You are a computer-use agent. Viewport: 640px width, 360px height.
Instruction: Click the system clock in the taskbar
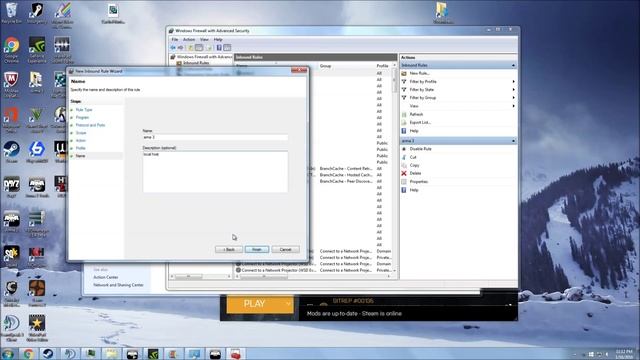[x=624, y=354]
